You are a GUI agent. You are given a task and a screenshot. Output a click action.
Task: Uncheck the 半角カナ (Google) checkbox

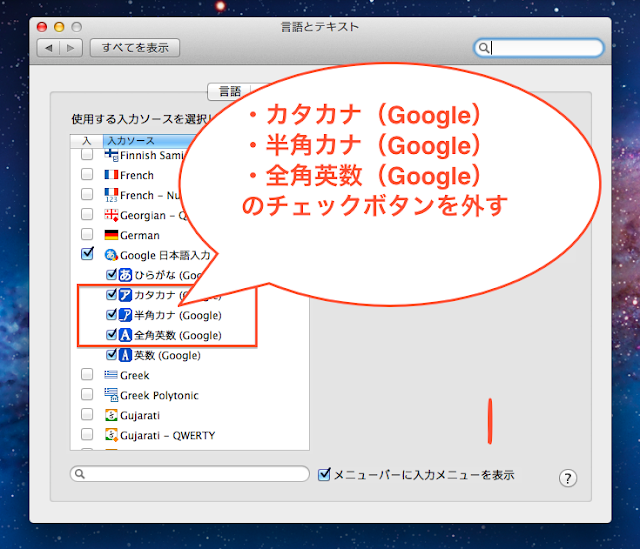coord(111,314)
